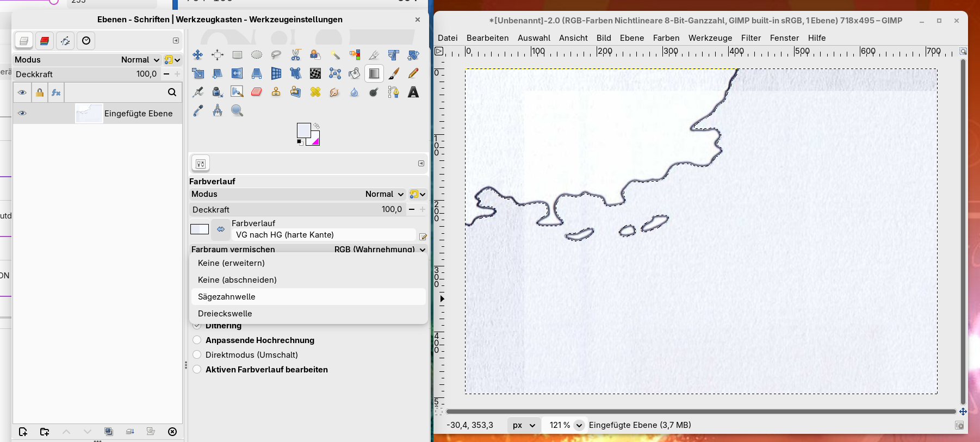The image size is (980, 442).
Task: Select the Paintbrush tool
Action: (x=394, y=73)
